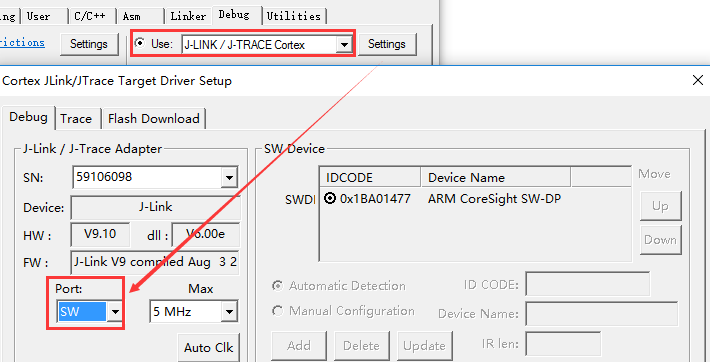This screenshot has width=710, height=362.
Task: Click the ID CODE input field
Action: pos(587,284)
